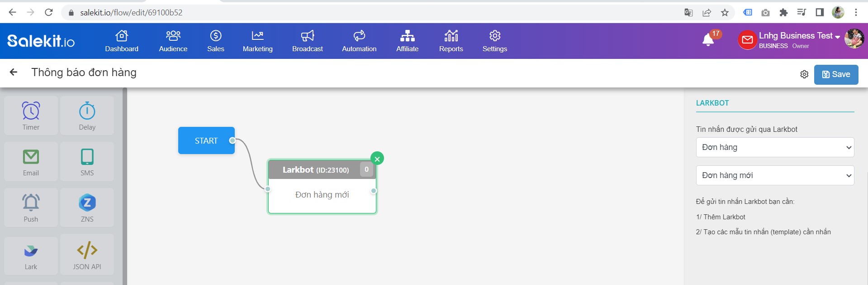
Task: Add an Email block to the flow
Action: (31, 162)
